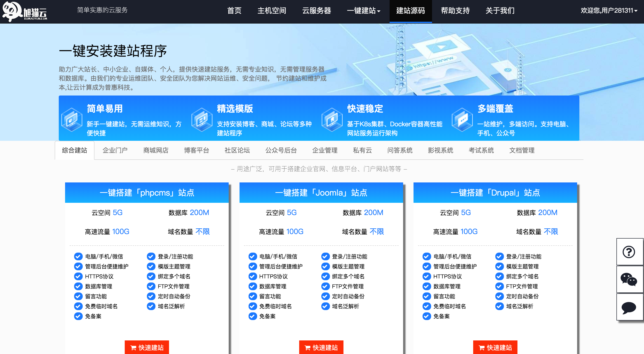Open the WeChat contact icon
This screenshot has height=354, width=644.
[629, 279]
